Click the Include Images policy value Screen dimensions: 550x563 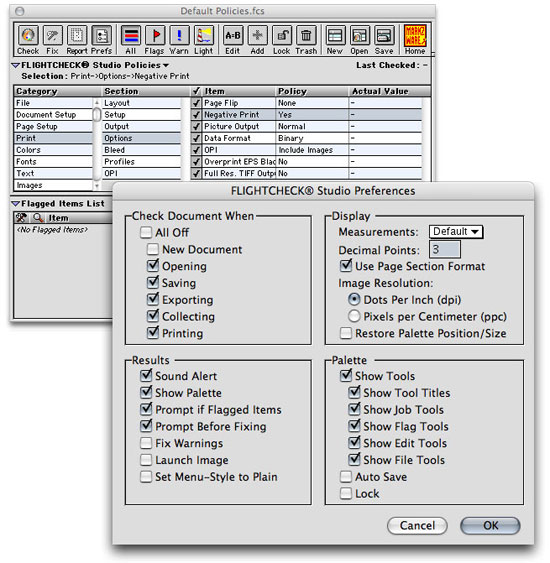306,150
